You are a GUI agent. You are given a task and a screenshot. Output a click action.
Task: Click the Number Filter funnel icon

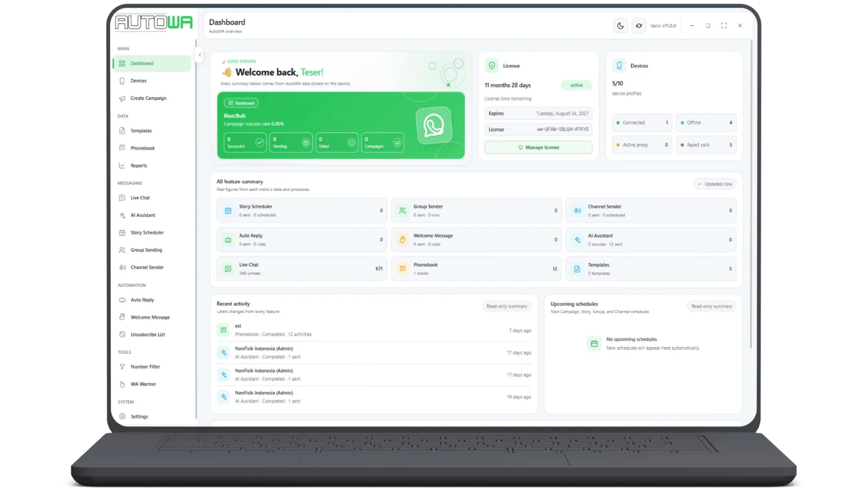(122, 367)
